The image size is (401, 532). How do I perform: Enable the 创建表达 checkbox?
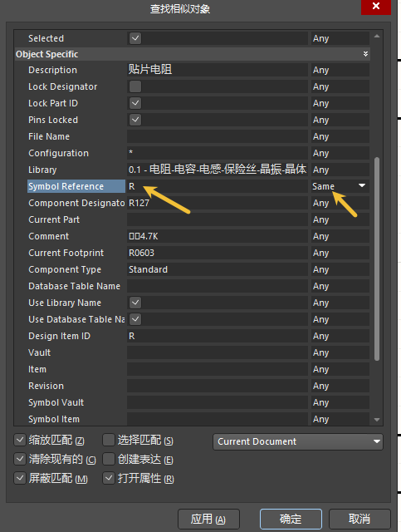click(x=109, y=460)
